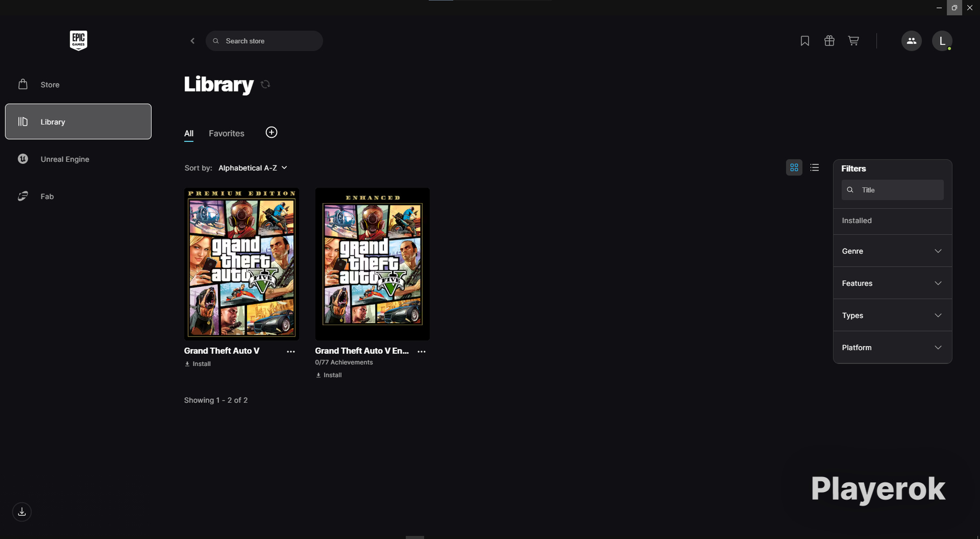Toggle the Installed filter
Viewport: 980px width, 539px height.
892,221
